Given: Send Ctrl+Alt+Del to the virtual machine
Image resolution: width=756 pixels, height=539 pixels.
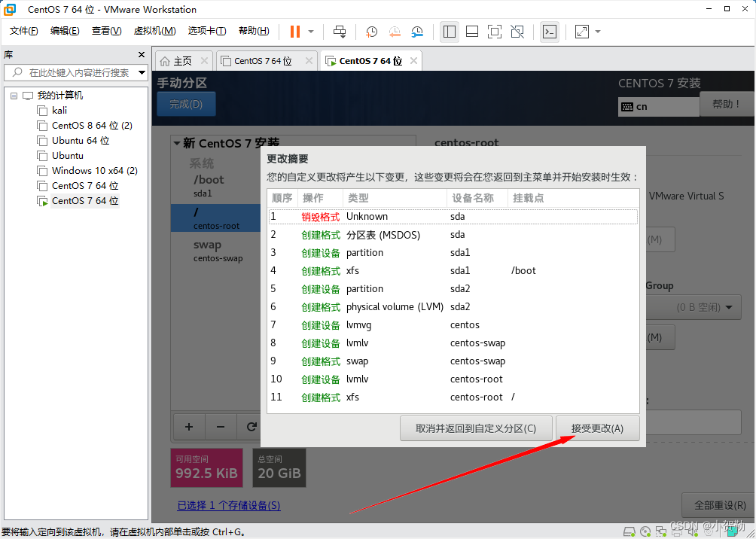Looking at the screenshot, I should 340,32.
